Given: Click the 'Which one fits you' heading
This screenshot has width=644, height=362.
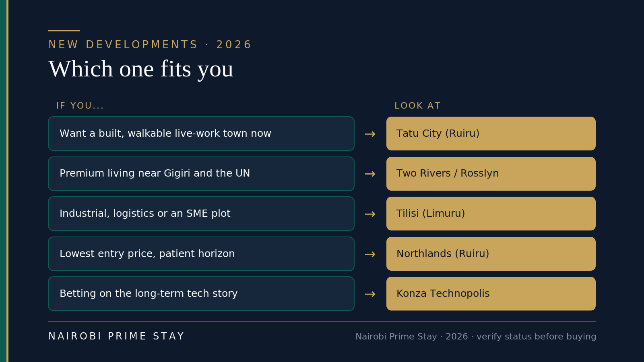Looking at the screenshot, I should (141, 69).
